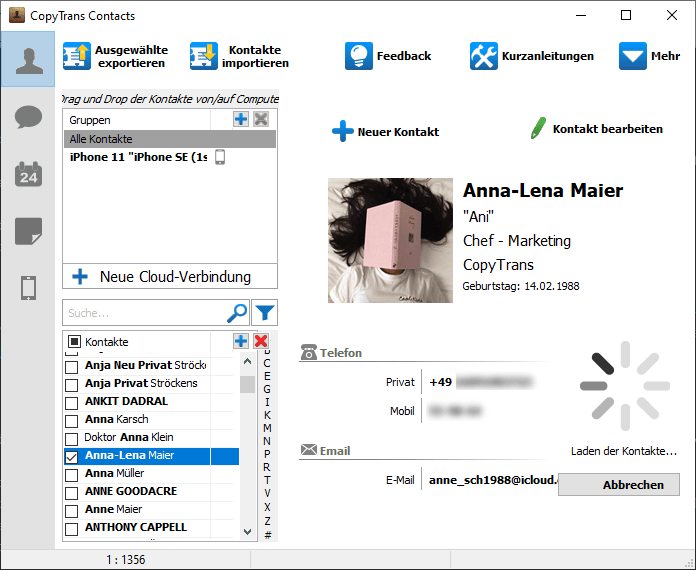Add a new group with plus icon
696x570 pixels.
click(241, 119)
